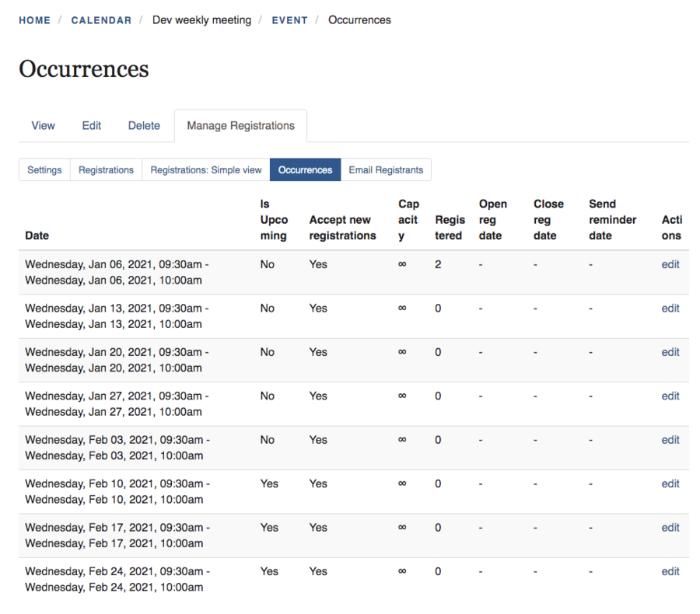This screenshot has height=614, width=700.
Task: Open Registrations: Simple view sub-tab
Action: [x=206, y=170]
